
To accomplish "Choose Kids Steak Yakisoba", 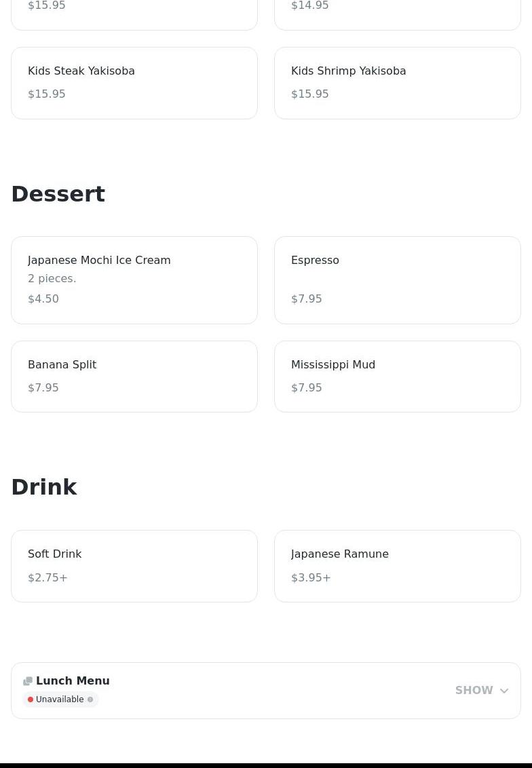I will pos(134,83).
